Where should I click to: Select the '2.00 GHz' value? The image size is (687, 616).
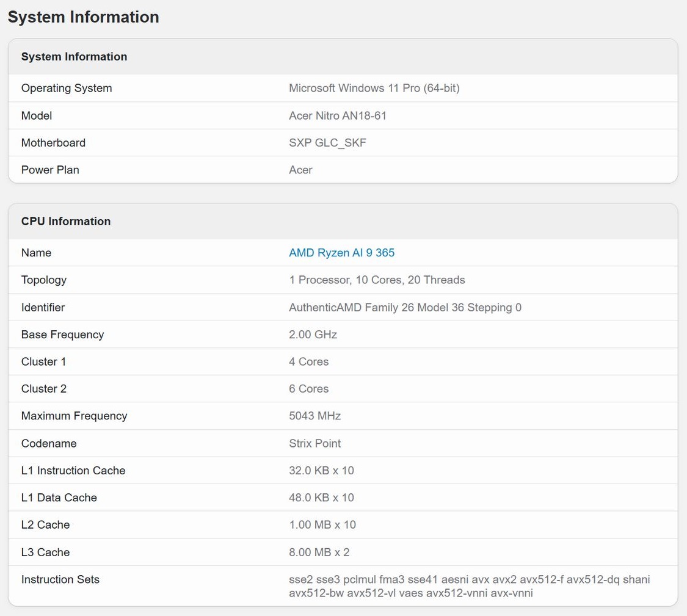pos(313,335)
